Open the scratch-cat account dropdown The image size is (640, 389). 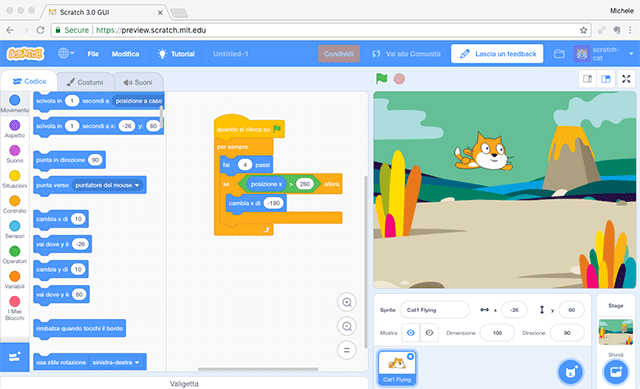(604, 54)
